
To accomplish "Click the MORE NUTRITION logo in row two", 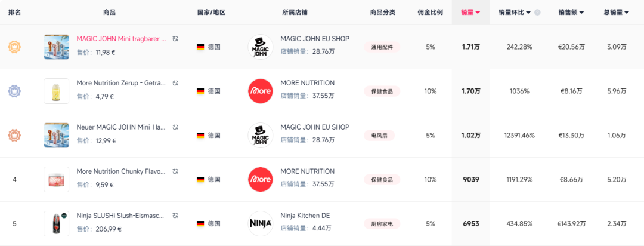I will [x=261, y=91].
